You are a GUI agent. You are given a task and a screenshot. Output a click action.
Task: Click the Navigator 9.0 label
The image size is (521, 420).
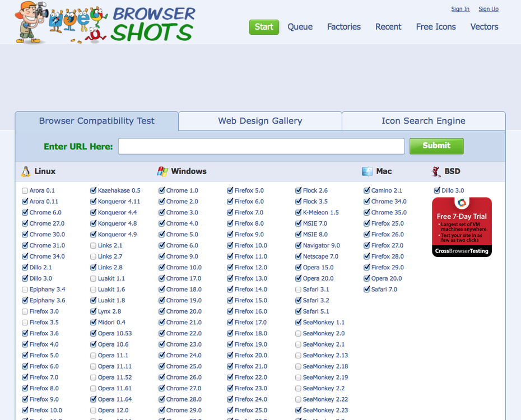[x=322, y=246]
